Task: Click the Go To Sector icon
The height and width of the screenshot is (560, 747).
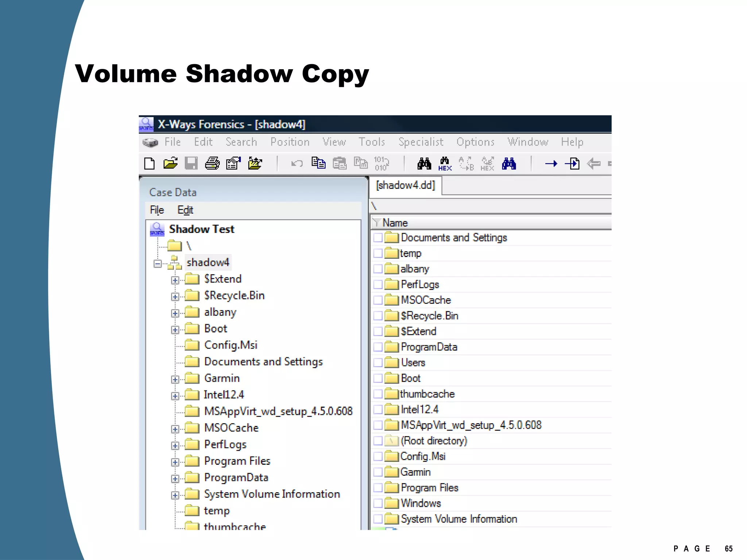Action: [x=572, y=163]
